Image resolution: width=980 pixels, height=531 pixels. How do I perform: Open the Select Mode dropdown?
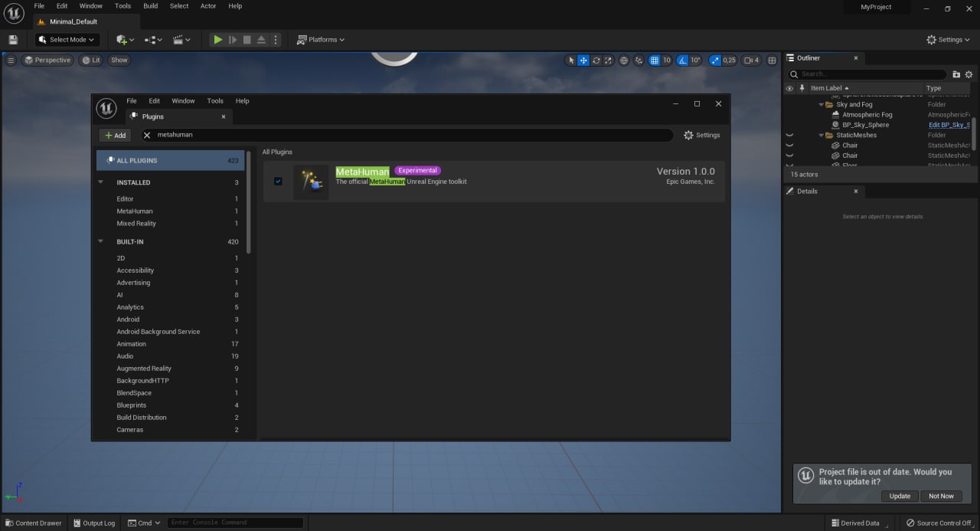click(x=67, y=40)
